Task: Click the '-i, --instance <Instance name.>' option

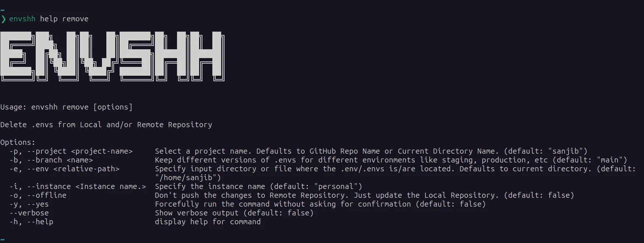Action: point(78,186)
